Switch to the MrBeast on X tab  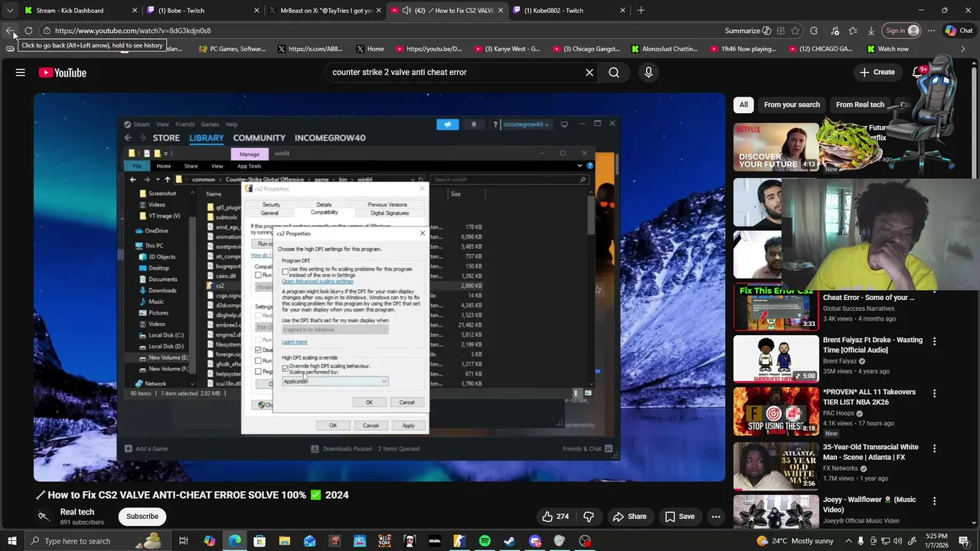tap(326, 11)
